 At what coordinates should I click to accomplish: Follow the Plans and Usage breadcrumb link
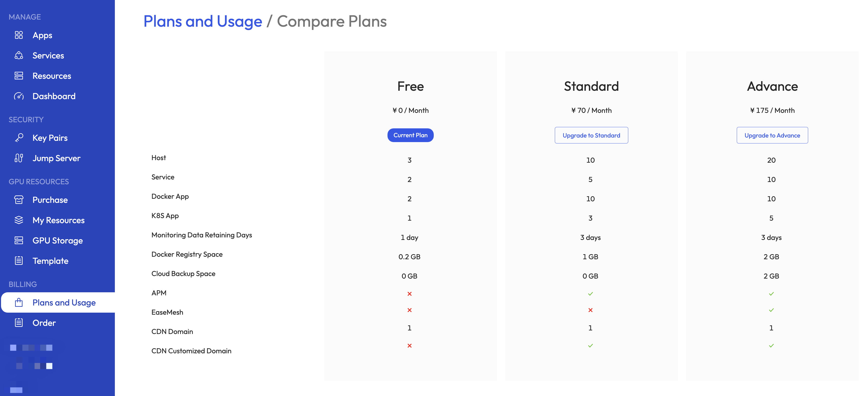point(203,21)
